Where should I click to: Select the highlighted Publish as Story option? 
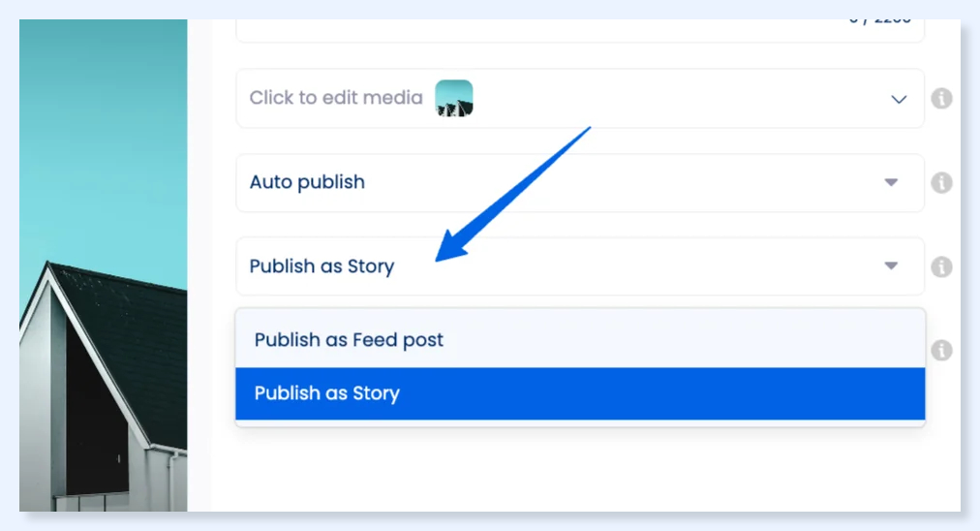[580, 393]
